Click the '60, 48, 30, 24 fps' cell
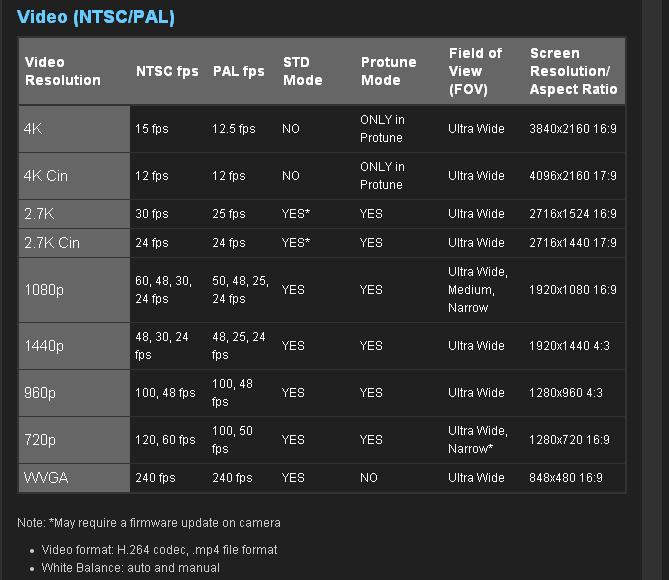669x580 pixels. click(x=163, y=290)
